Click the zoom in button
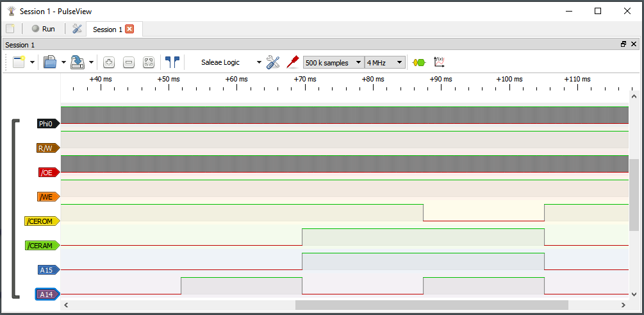Screen dimensions: 644x315 (109, 62)
